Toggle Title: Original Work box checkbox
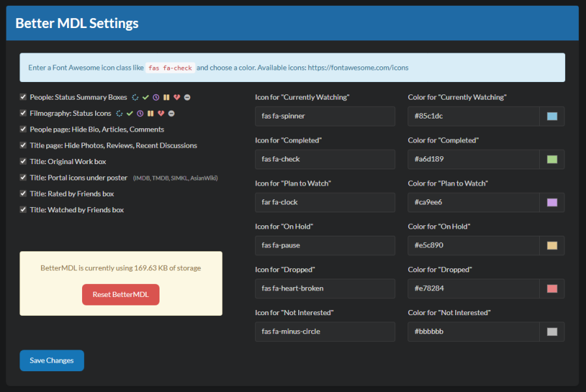Image resolution: width=586 pixels, height=392 pixels. tap(23, 161)
